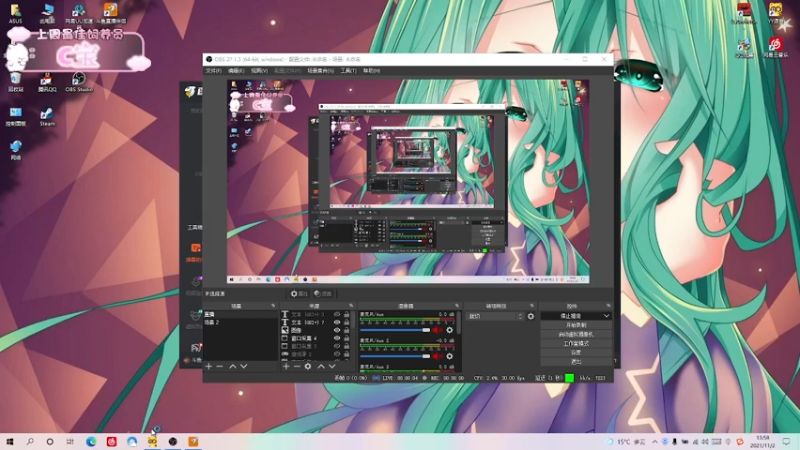Toggle lock on the 图像 source

[346, 330]
